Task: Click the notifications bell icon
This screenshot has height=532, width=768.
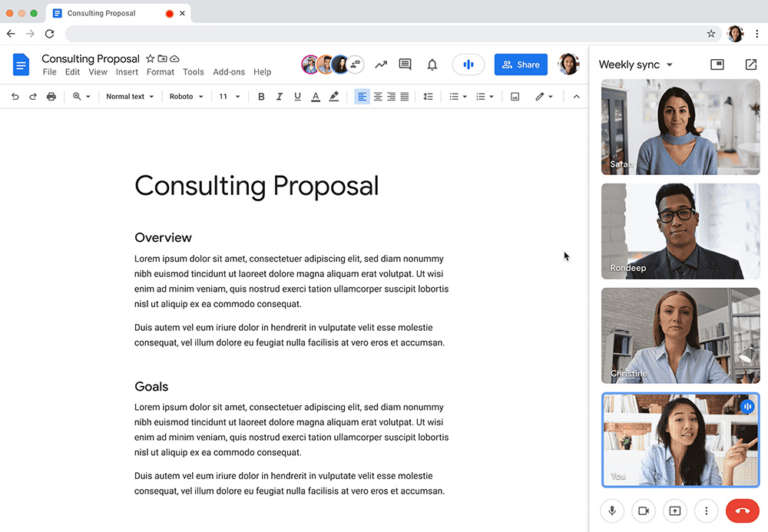Action: [432, 65]
